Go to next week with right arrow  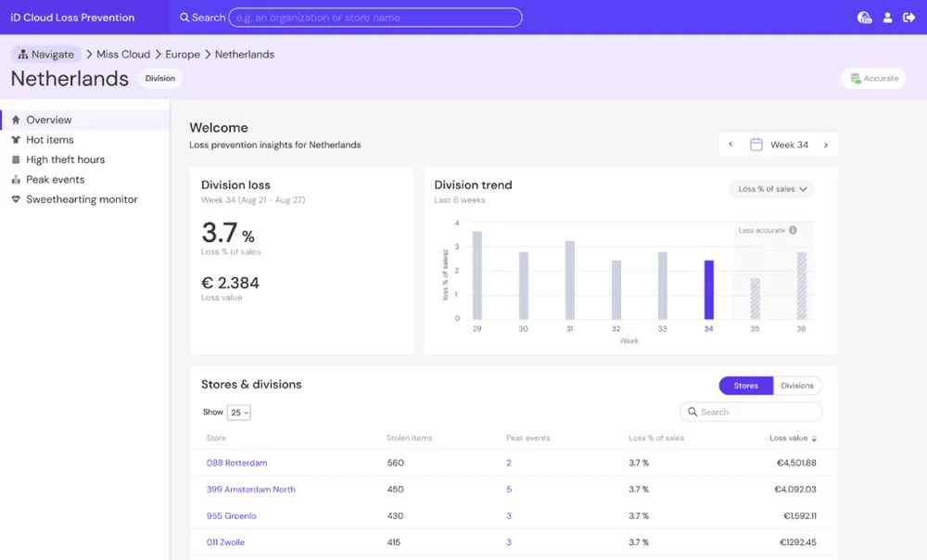click(x=826, y=145)
